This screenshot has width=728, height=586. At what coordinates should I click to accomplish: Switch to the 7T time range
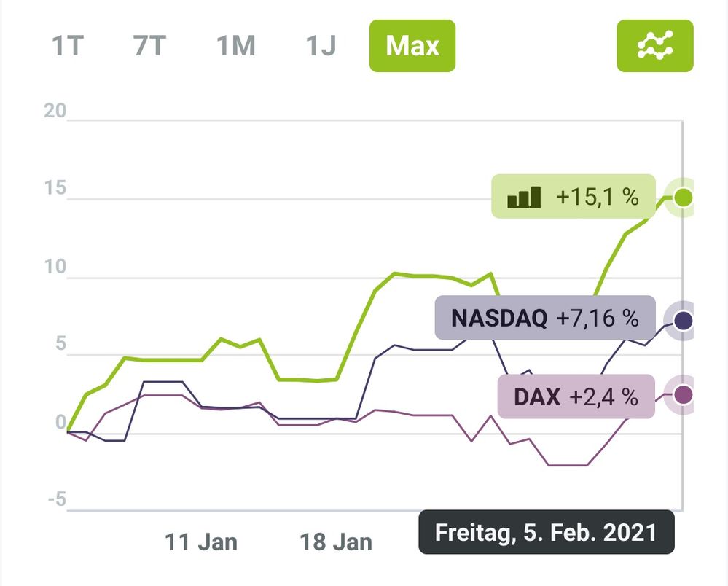pyautogui.click(x=150, y=47)
